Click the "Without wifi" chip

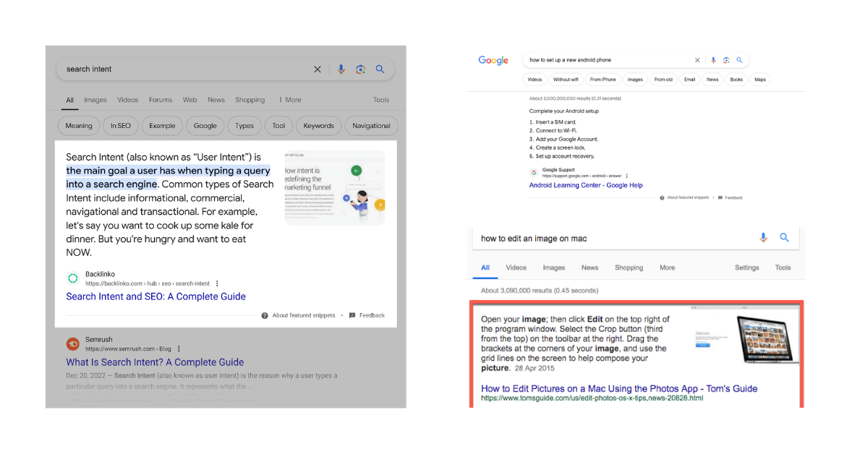(566, 80)
